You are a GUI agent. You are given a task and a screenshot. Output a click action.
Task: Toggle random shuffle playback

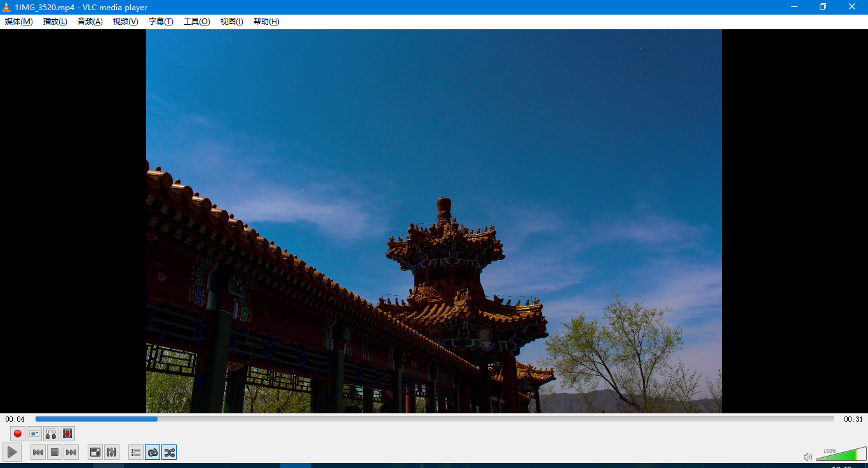click(x=169, y=452)
